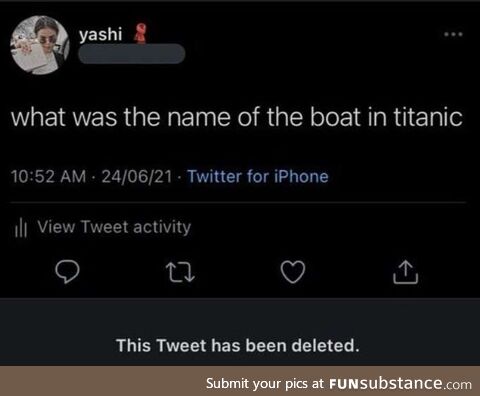Like the tweet with heart icon
Viewport: 480px width, 396px height.
click(x=293, y=272)
